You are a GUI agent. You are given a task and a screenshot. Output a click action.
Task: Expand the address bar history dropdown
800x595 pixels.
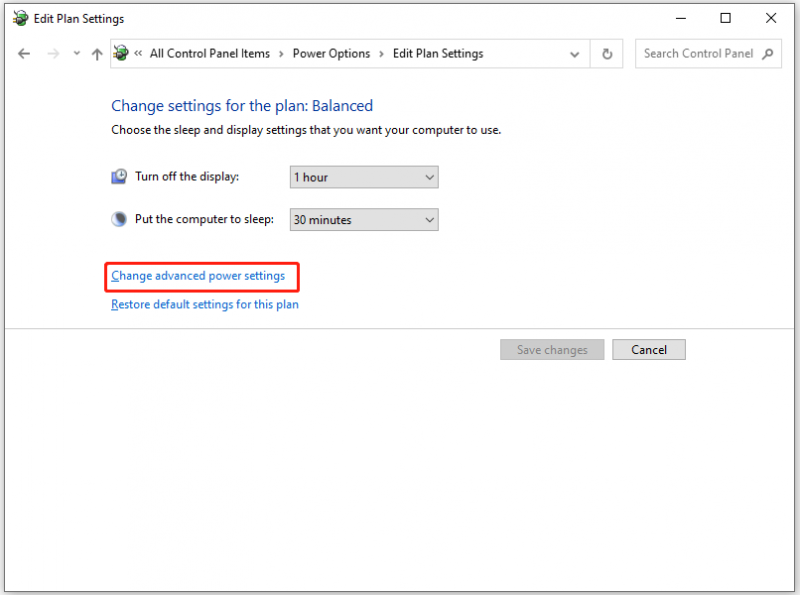pyautogui.click(x=574, y=54)
